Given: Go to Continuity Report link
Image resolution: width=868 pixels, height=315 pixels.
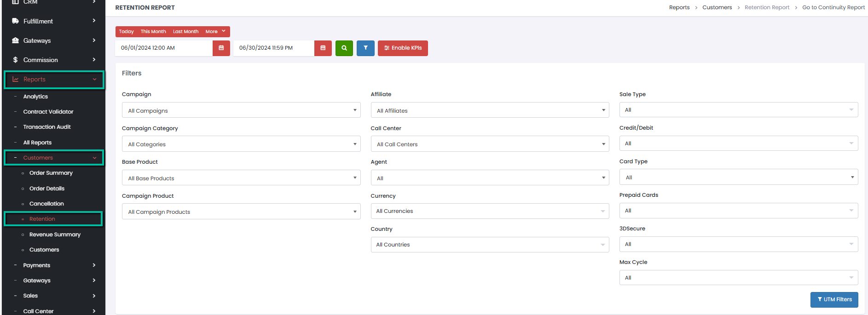Looking at the screenshot, I should [x=833, y=7].
